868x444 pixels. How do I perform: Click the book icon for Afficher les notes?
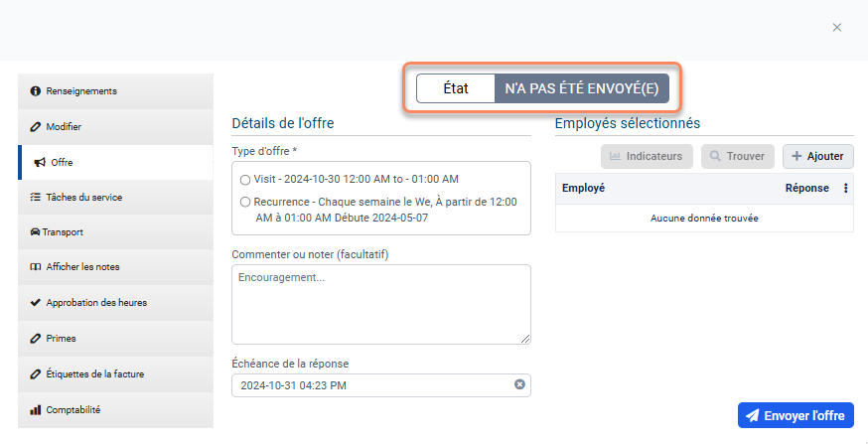pyautogui.click(x=36, y=267)
